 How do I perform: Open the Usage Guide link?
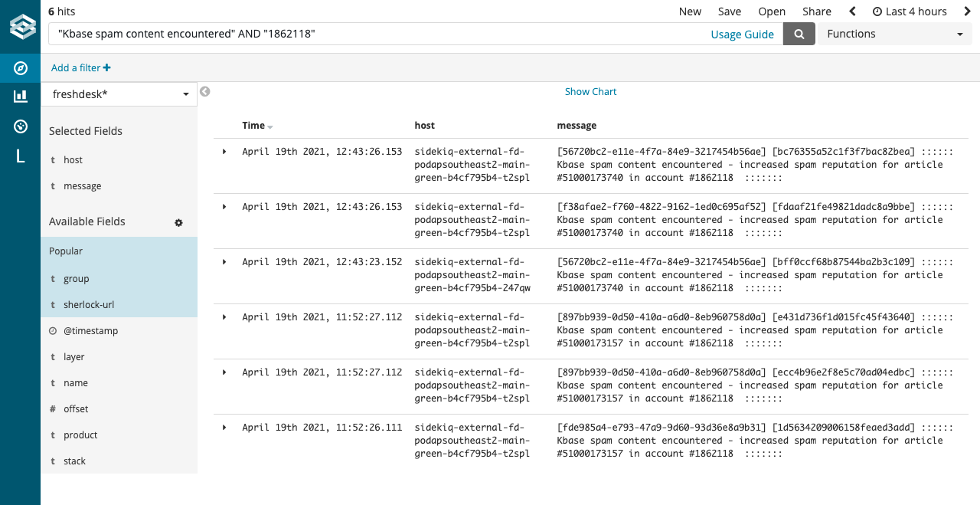[743, 34]
